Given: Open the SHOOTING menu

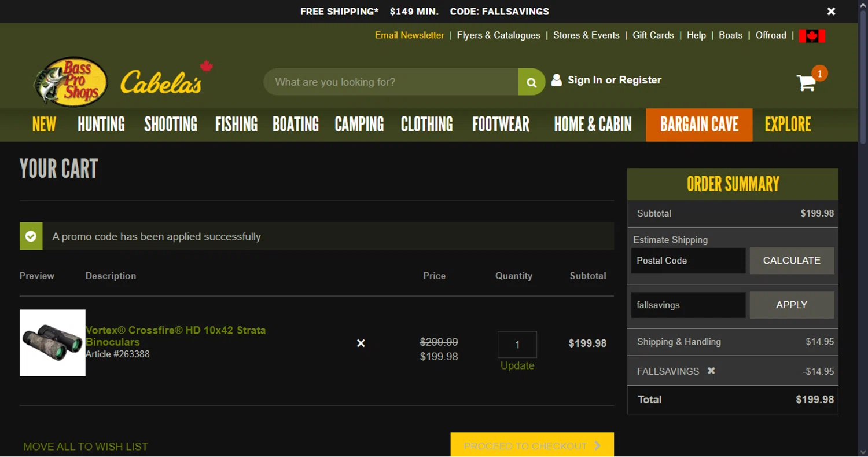Looking at the screenshot, I should pyautogui.click(x=171, y=125).
